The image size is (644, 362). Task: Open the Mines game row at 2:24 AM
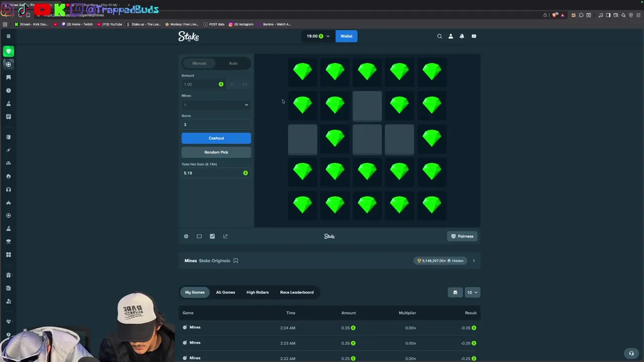[330, 328]
